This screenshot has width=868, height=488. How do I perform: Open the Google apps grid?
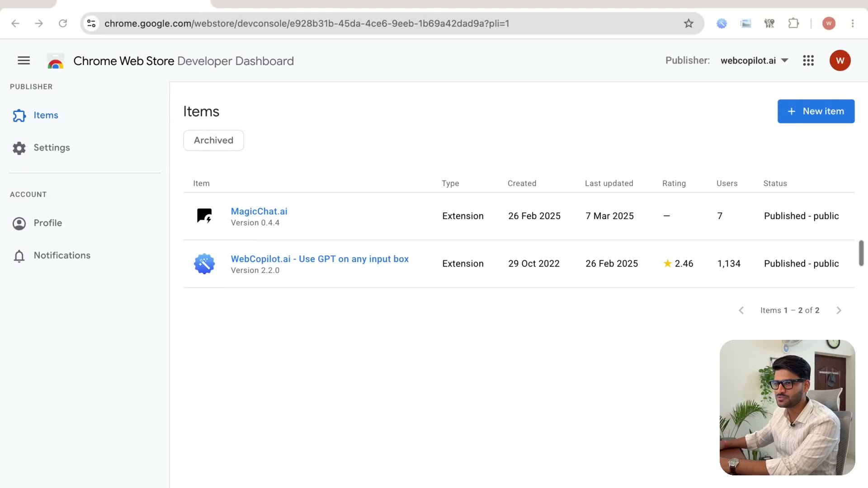click(808, 61)
